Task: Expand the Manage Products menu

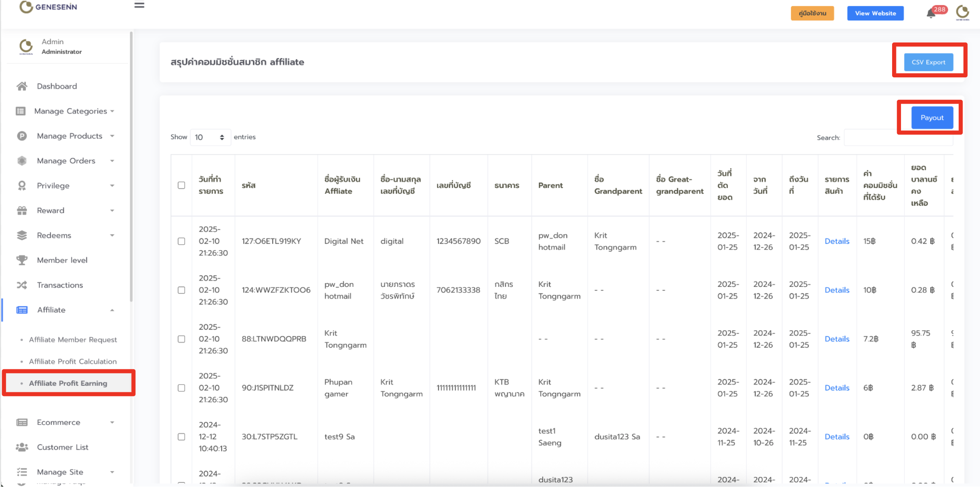Action: [70, 136]
